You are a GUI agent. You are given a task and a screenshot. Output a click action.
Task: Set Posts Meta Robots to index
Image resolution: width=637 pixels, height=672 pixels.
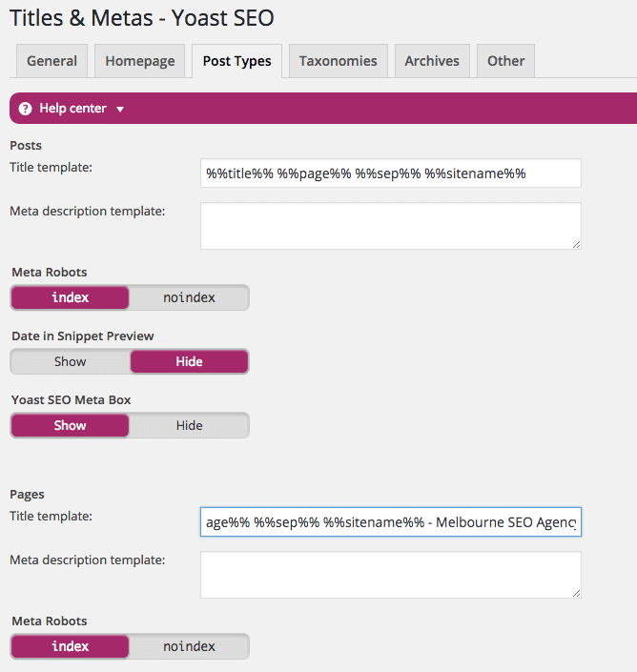70,297
